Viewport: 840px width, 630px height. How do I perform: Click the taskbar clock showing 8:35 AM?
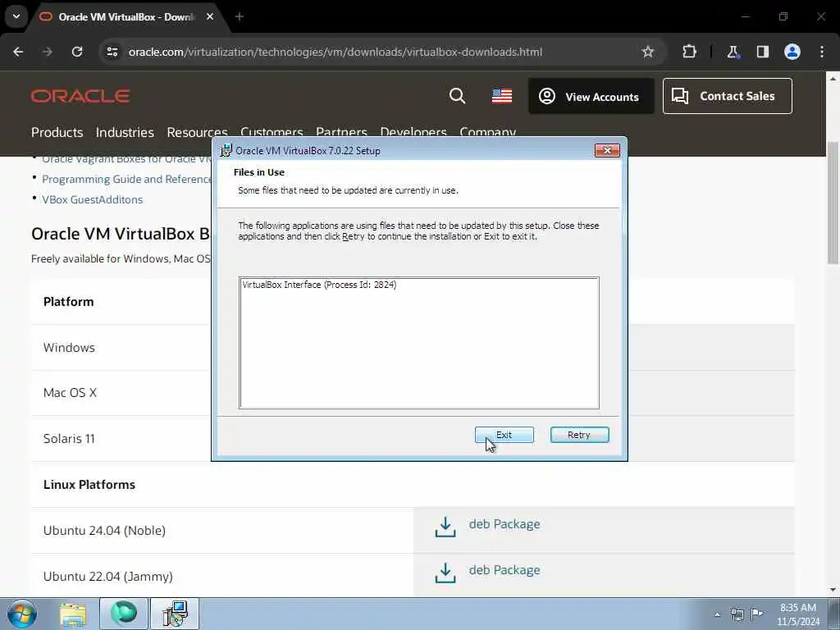pyautogui.click(x=798, y=614)
